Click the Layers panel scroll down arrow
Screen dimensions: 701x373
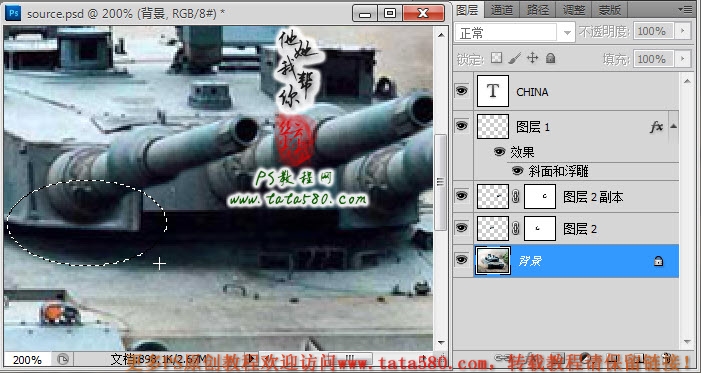(687, 343)
